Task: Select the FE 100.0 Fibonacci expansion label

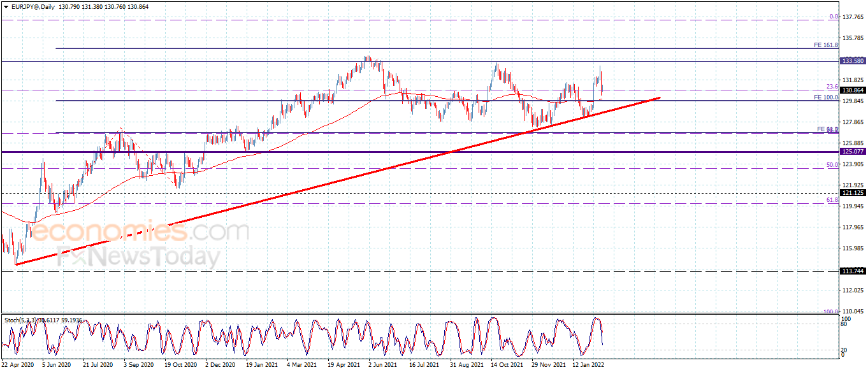Action: click(825, 97)
